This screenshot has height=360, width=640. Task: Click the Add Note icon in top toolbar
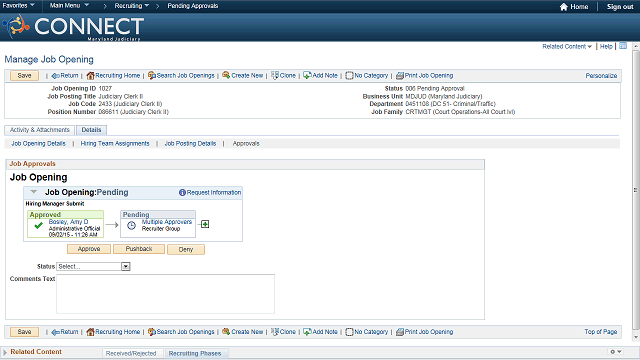coord(307,76)
